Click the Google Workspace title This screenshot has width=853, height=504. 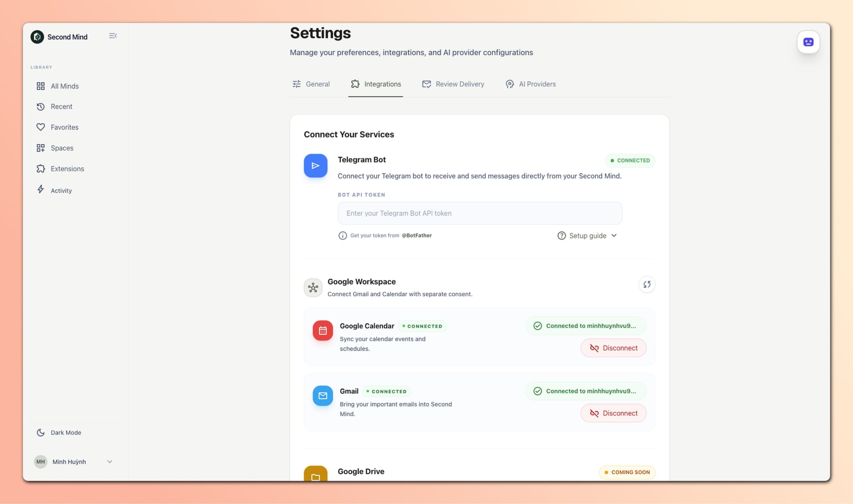click(362, 282)
